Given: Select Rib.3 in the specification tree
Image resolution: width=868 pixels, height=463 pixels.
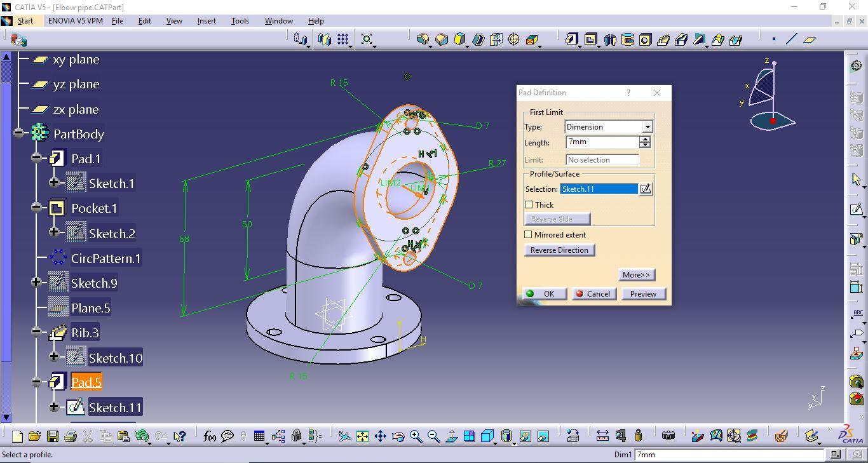Looking at the screenshot, I should [85, 333].
